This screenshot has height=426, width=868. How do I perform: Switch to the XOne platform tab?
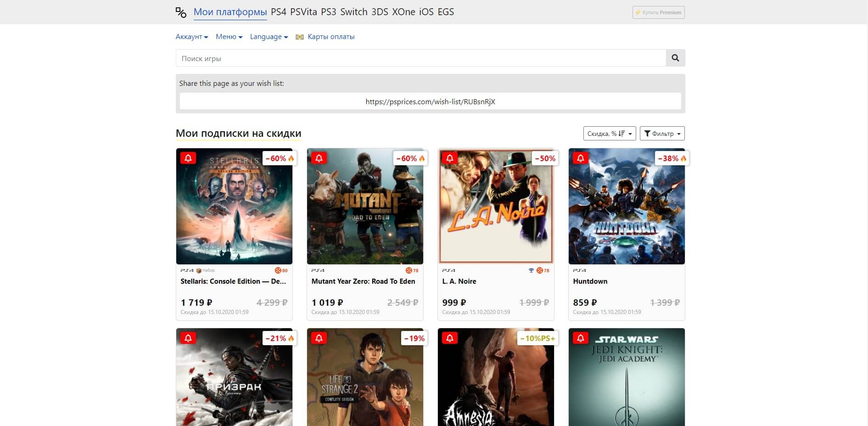click(x=404, y=12)
